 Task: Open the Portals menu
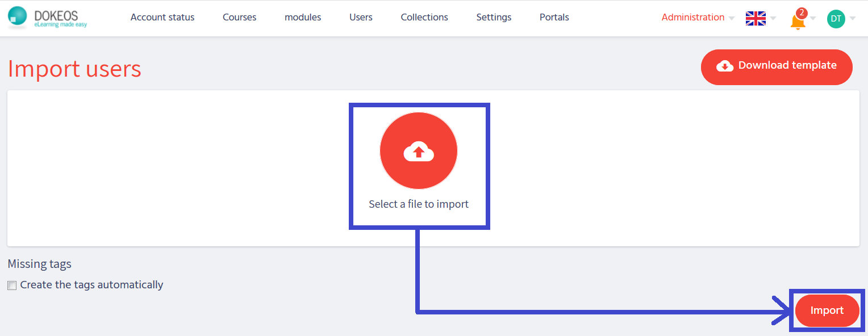(x=554, y=18)
